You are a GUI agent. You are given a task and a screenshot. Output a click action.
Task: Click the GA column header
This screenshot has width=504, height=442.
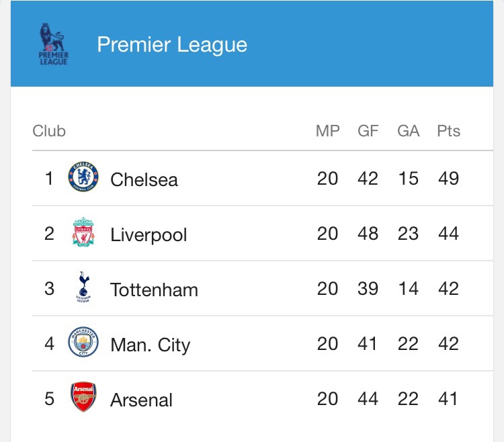click(x=408, y=131)
